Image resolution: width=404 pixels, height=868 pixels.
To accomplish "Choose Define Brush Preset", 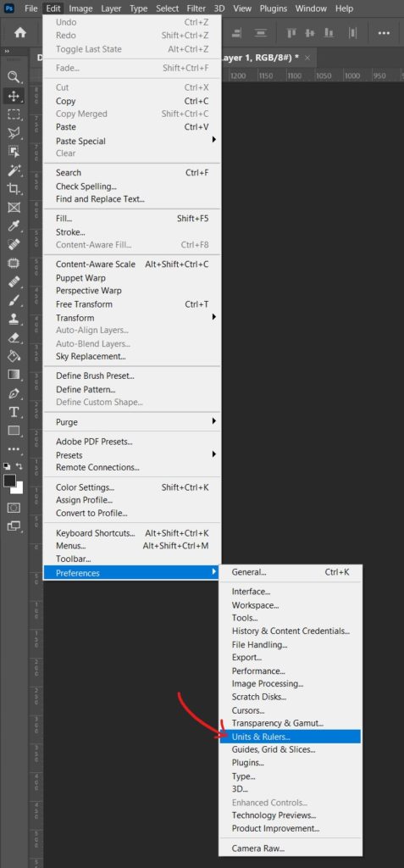I will (132, 376).
